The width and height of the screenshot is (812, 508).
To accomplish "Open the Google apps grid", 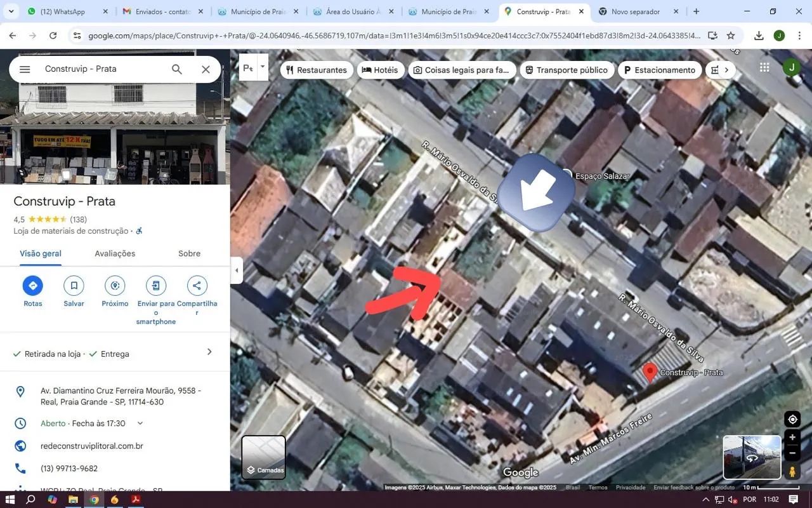I will tap(764, 67).
